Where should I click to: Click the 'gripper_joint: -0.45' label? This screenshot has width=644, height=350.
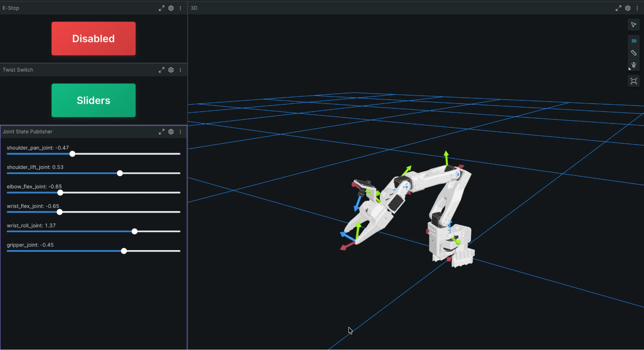tap(30, 245)
